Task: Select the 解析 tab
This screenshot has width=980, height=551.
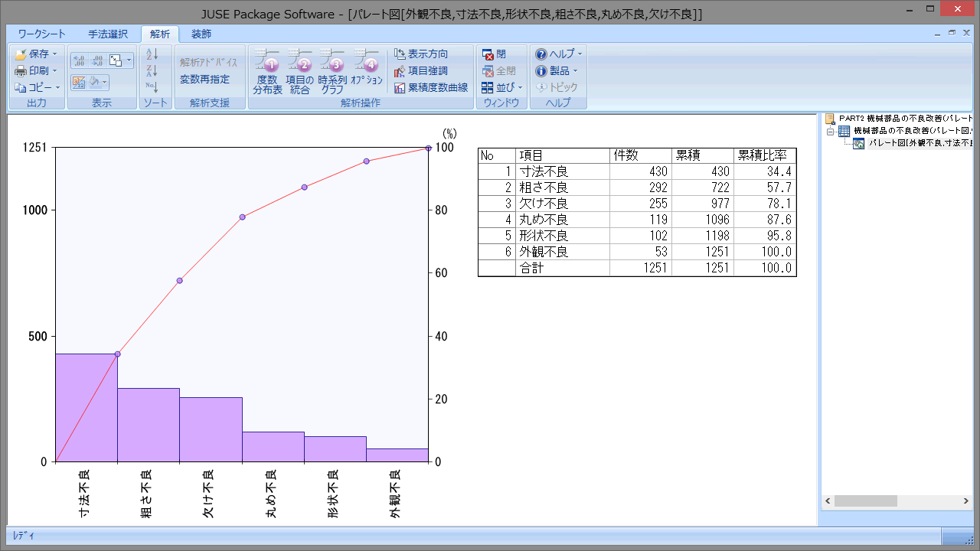Action: coord(160,34)
